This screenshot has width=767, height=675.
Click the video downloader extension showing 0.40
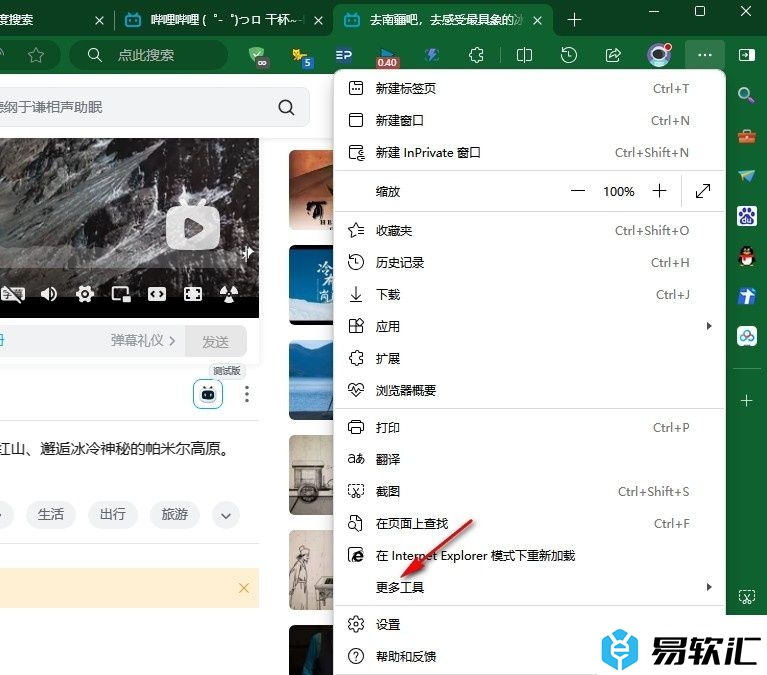tap(387, 57)
